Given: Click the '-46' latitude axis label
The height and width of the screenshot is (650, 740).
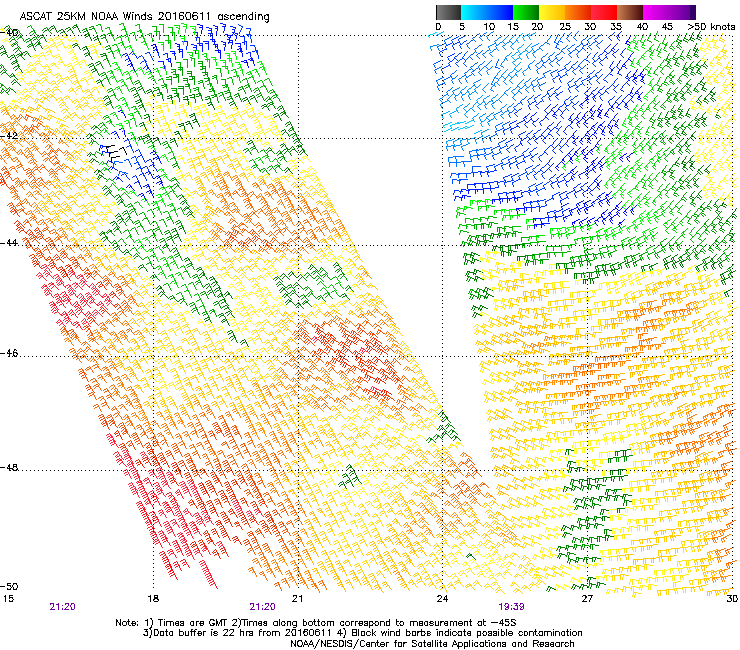Looking at the screenshot, I should click(9, 353).
